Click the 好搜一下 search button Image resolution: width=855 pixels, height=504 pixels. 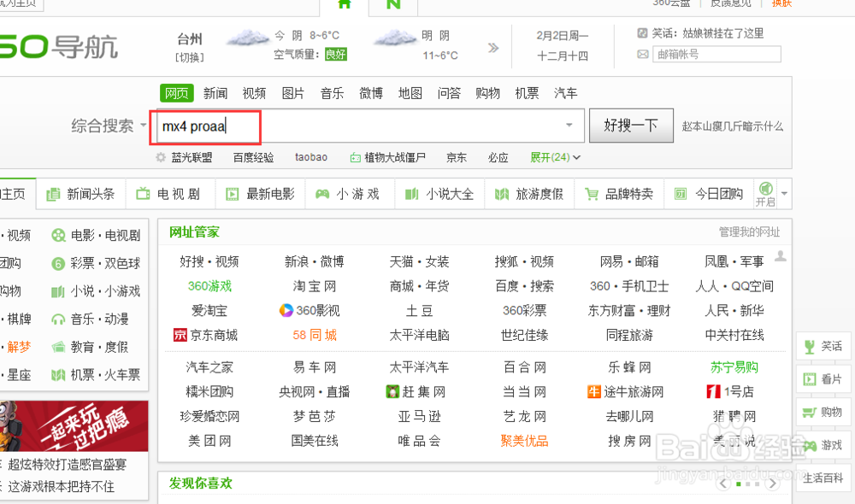pos(632,126)
